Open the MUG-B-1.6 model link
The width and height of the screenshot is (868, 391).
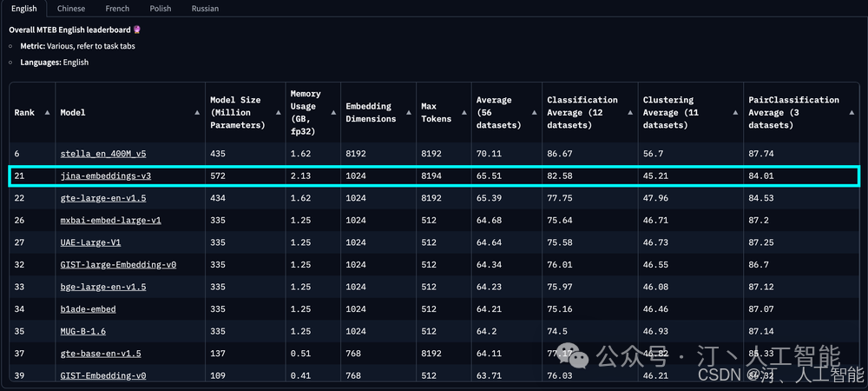83,331
